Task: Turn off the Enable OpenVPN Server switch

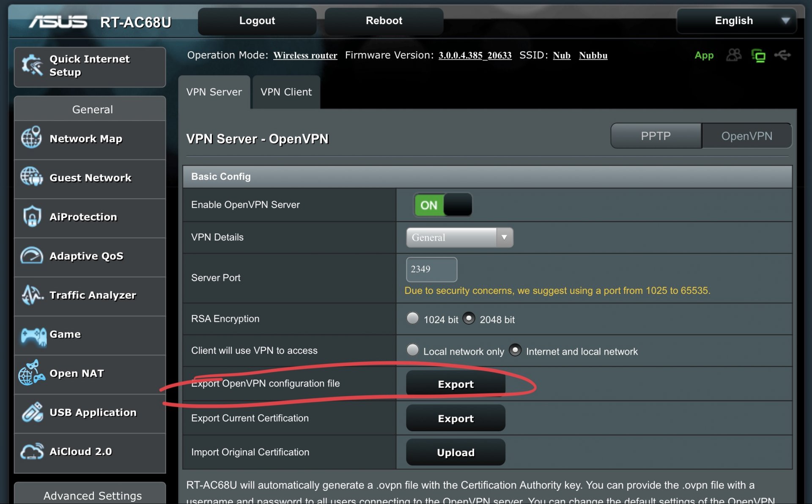Action: tap(443, 205)
